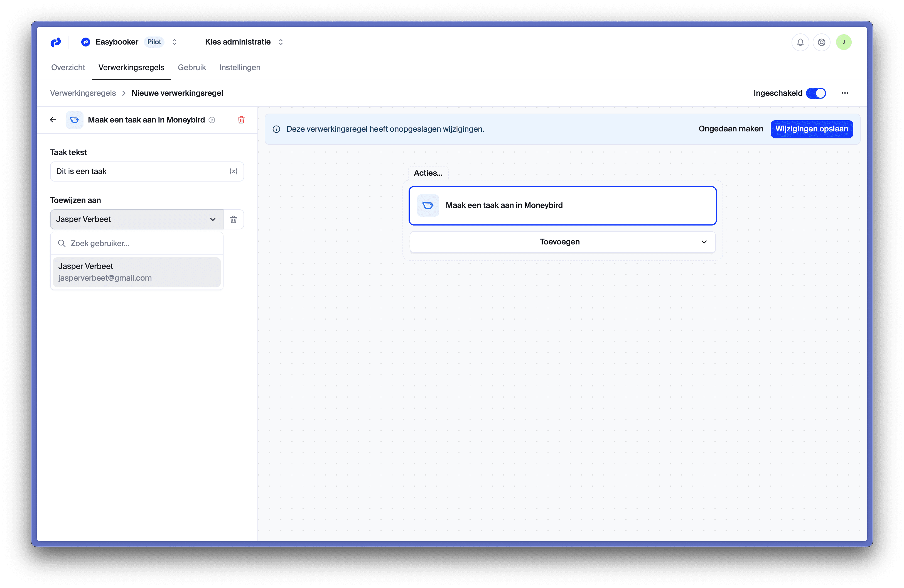Screen dimensions: 904x588
Task: Open the notifications bell
Action: coord(800,42)
